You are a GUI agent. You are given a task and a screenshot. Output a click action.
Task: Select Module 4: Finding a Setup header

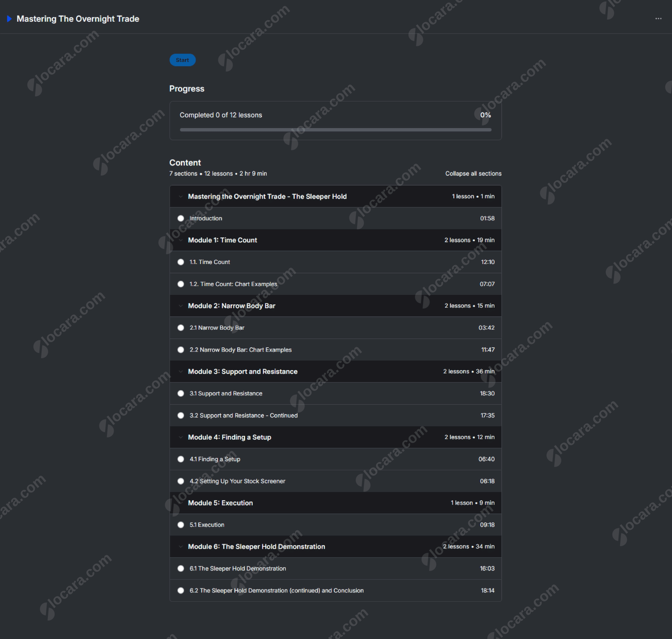pyautogui.click(x=229, y=437)
